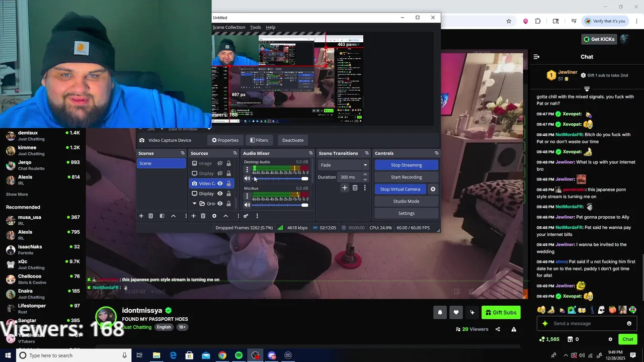
Task: Toggle lock on Video Capture source
Action: coord(228,184)
